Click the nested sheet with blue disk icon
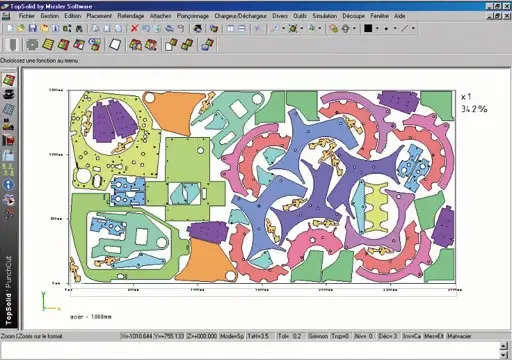The width and height of the screenshot is (512, 360). click(207, 44)
